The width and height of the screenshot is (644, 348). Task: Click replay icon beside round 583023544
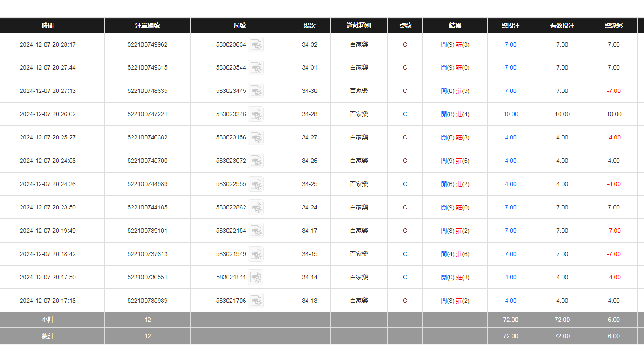[x=256, y=68]
